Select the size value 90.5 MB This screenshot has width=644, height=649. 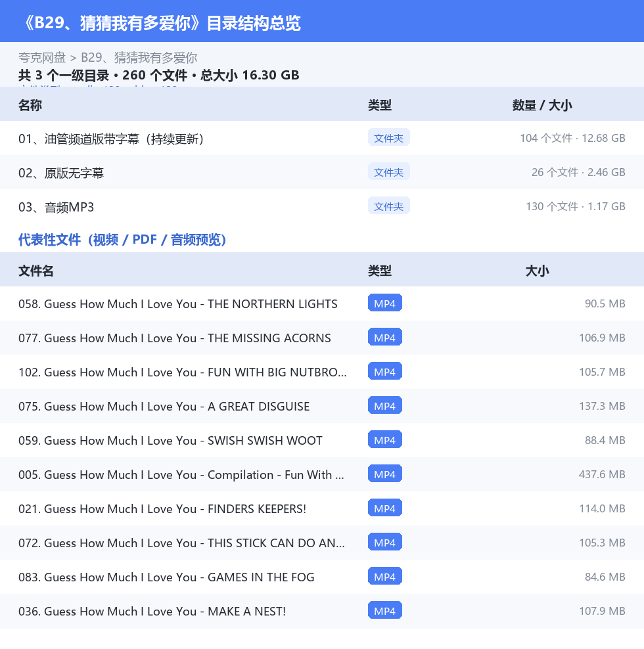(605, 303)
